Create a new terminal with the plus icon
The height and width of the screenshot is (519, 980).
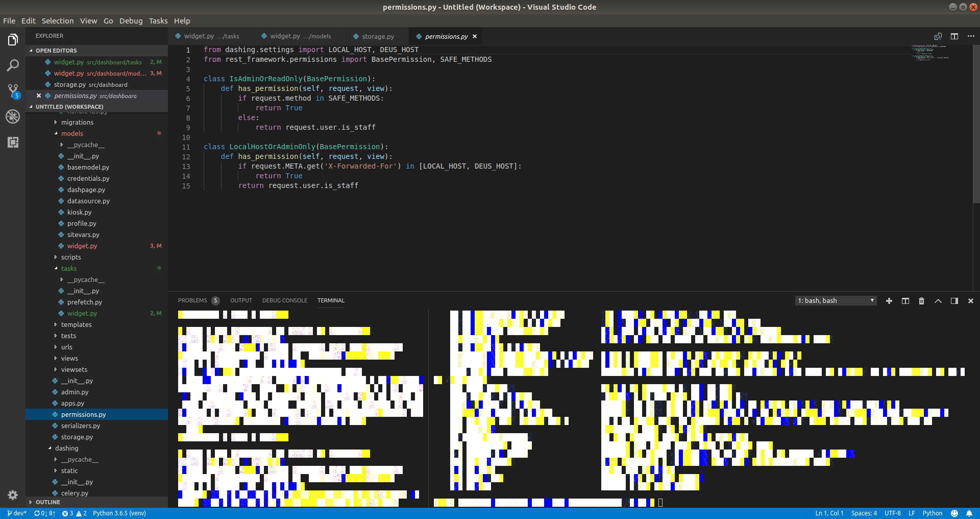pyautogui.click(x=889, y=301)
